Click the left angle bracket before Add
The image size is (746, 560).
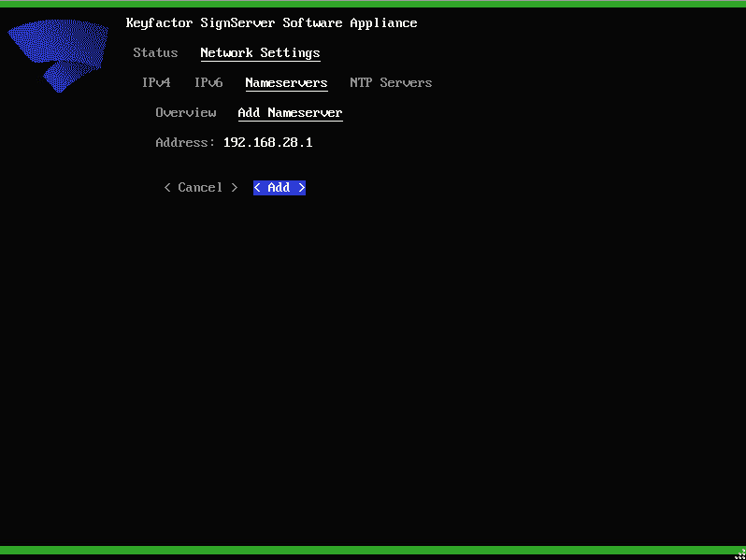[257, 188]
